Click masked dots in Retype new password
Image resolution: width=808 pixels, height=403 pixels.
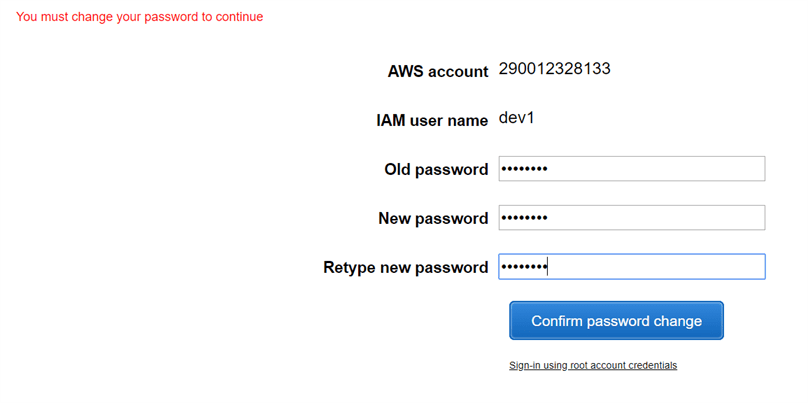524,267
